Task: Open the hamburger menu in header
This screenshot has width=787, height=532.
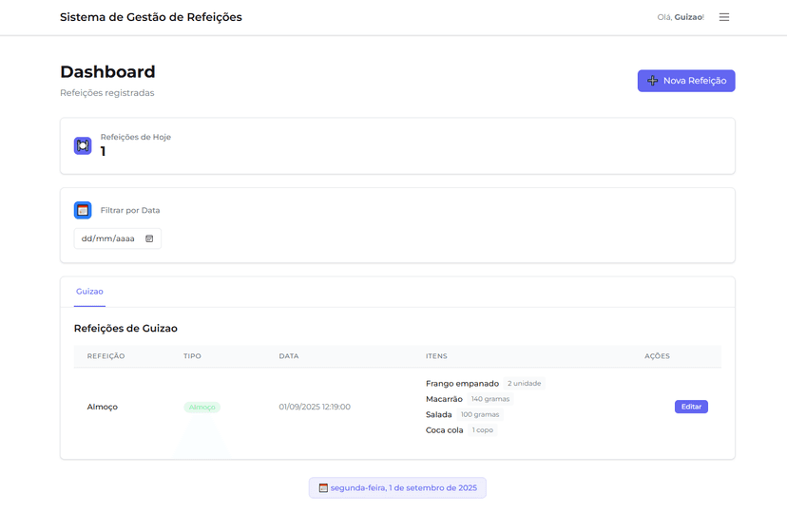Action: click(x=724, y=17)
